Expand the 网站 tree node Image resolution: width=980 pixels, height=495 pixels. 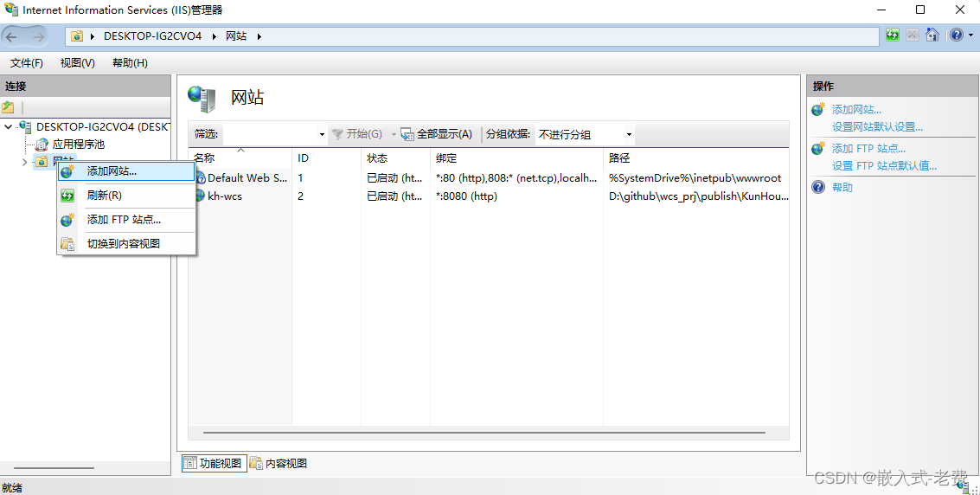24,163
